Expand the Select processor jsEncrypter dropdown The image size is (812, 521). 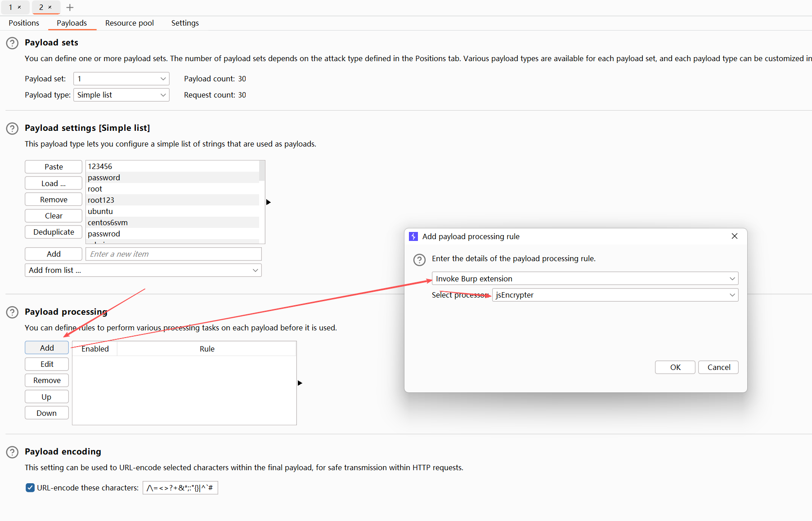[x=615, y=295]
